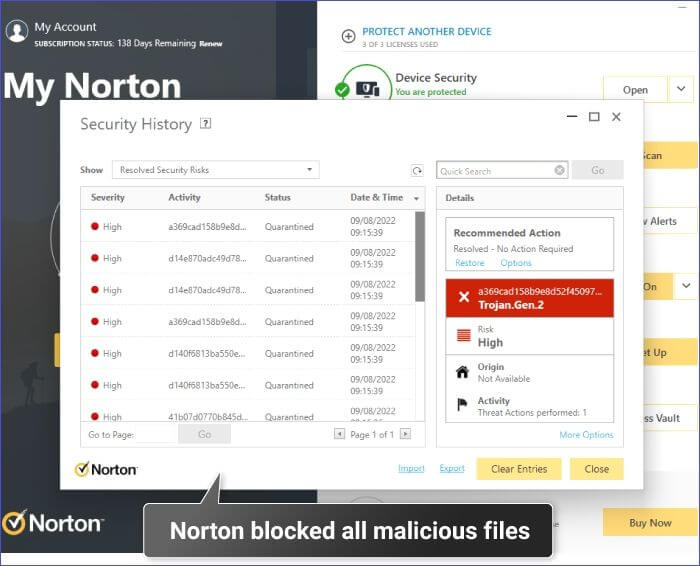The image size is (700, 566).
Task: Click the plus icon for Protect Another Device
Action: [348, 36]
